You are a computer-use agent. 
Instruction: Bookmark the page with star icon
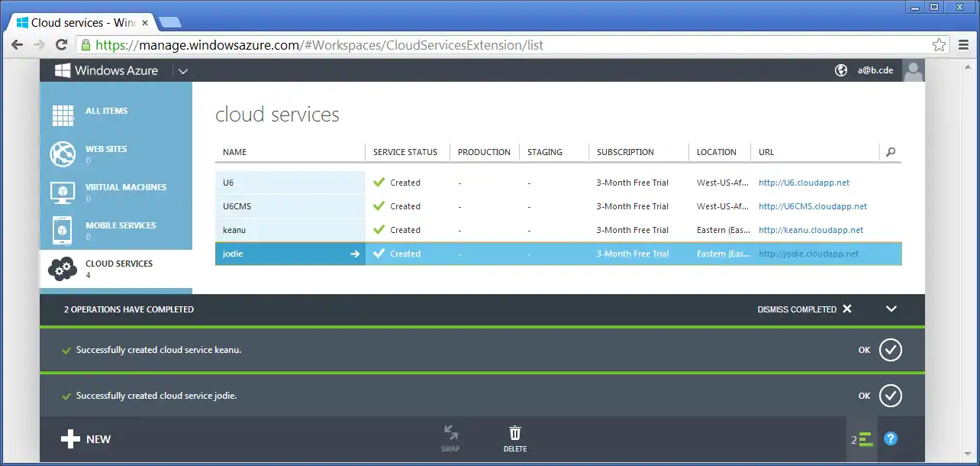[x=939, y=45]
